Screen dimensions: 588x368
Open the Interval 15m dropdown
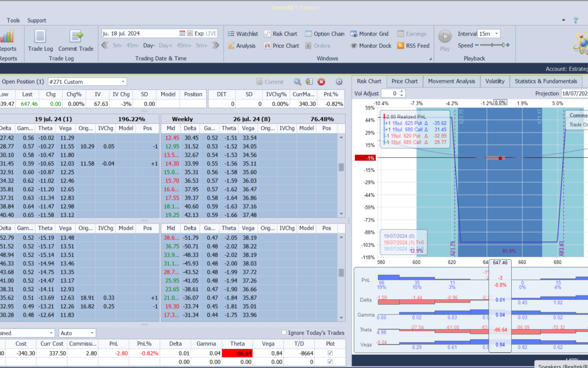point(489,34)
